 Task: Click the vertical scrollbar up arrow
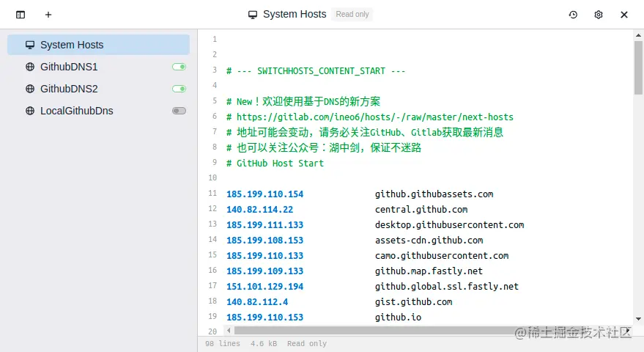(638, 35)
